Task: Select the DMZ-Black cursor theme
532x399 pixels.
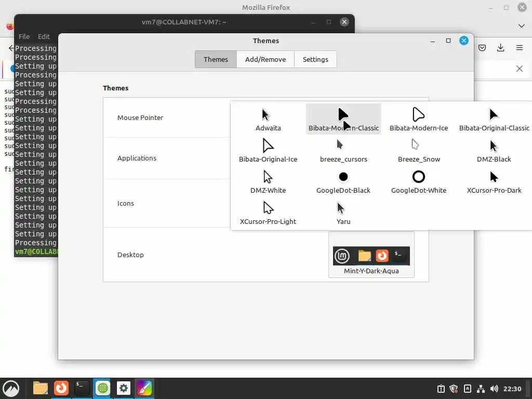Action: pos(494,151)
